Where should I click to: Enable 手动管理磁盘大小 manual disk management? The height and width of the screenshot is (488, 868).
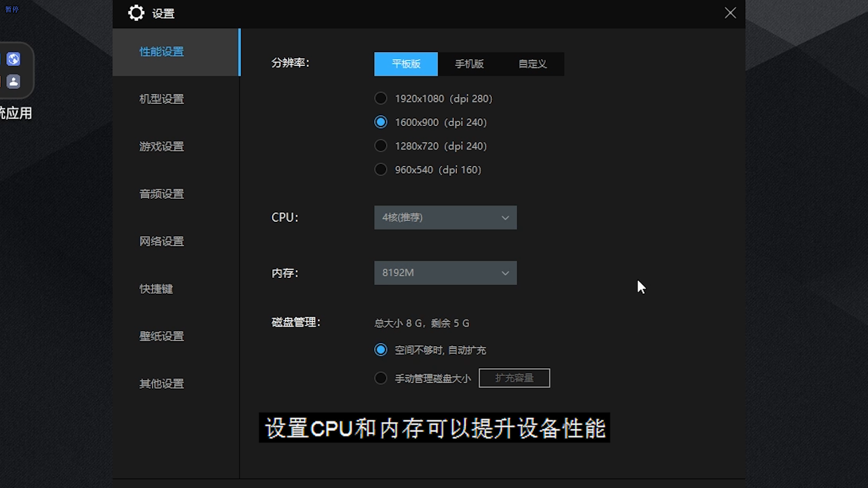tap(381, 378)
